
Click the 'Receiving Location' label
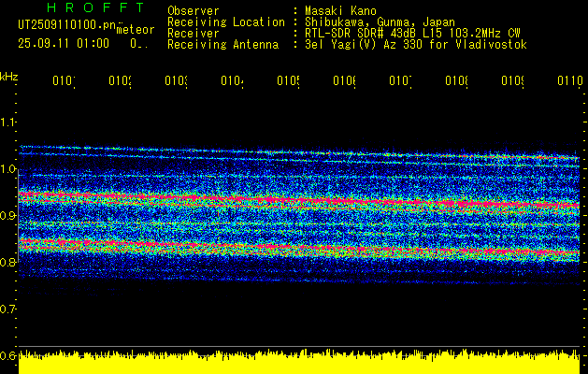click(x=226, y=22)
